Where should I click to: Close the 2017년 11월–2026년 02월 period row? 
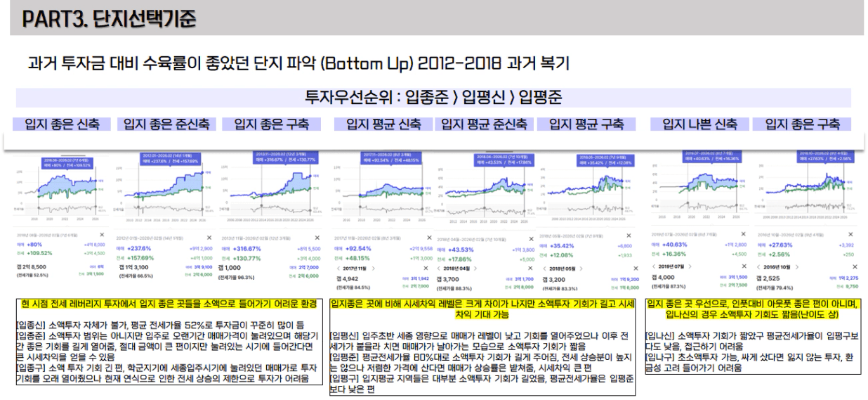(429, 238)
